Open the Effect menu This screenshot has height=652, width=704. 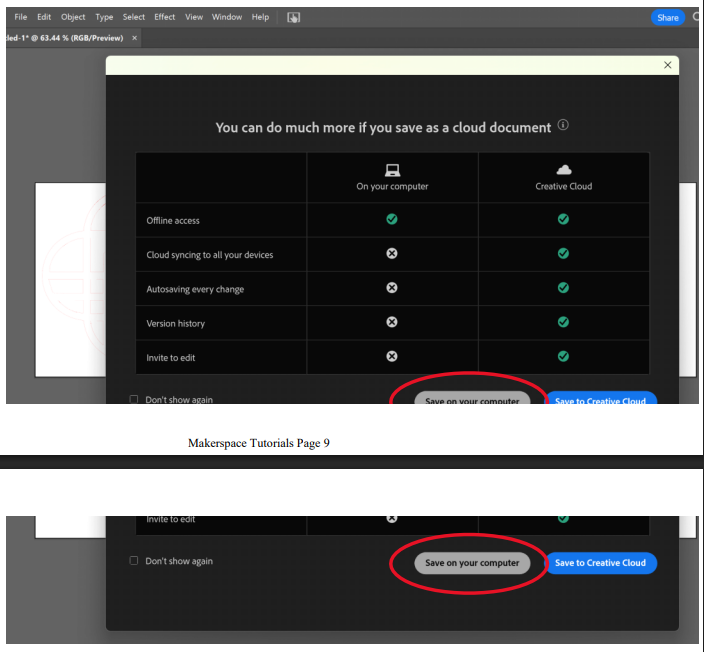[164, 17]
